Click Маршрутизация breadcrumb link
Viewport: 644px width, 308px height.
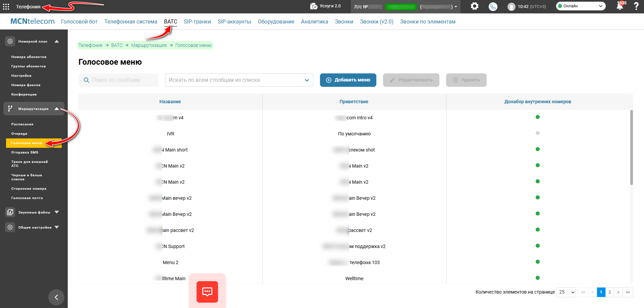pyautogui.click(x=149, y=45)
